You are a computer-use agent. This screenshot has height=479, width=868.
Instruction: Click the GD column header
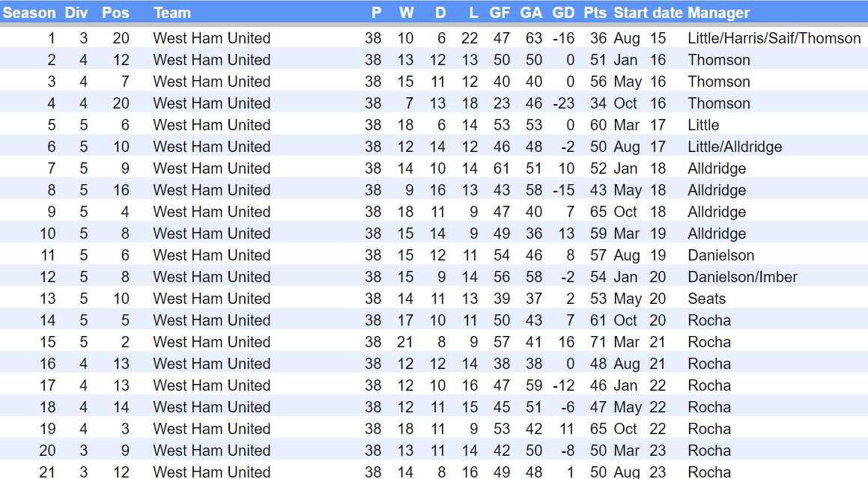pos(563,13)
